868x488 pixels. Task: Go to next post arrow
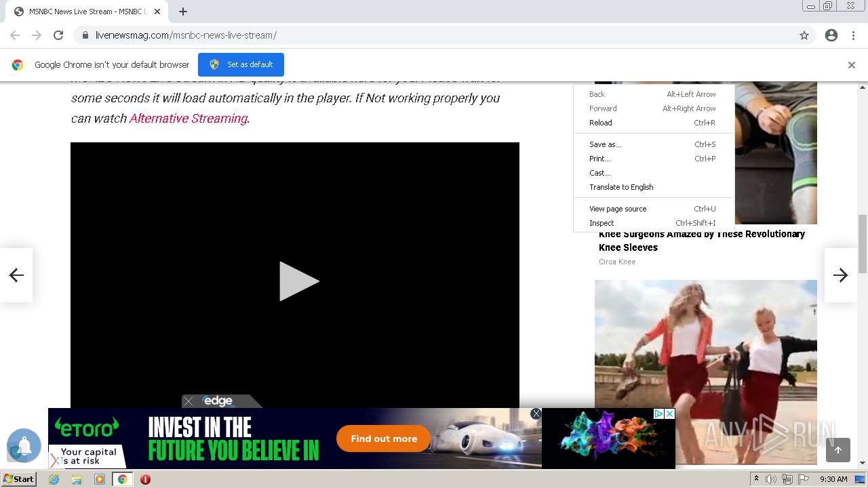point(841,275)
